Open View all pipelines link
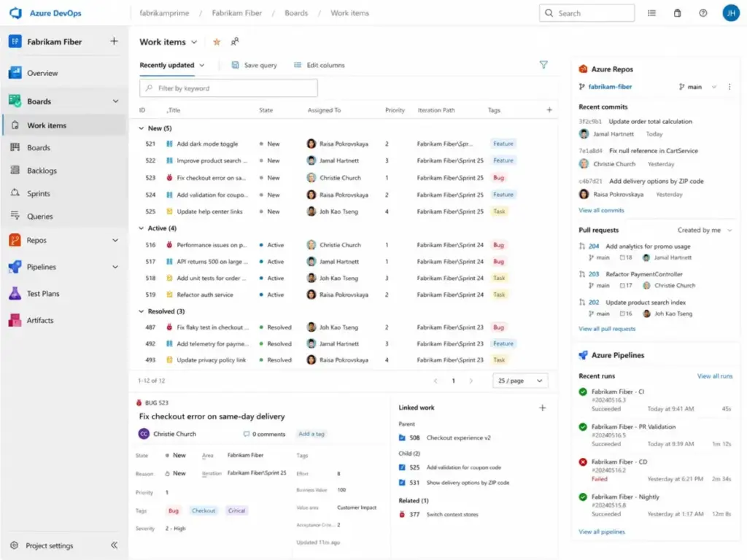This screenshot has height=560, width=747. coord(602,532)
